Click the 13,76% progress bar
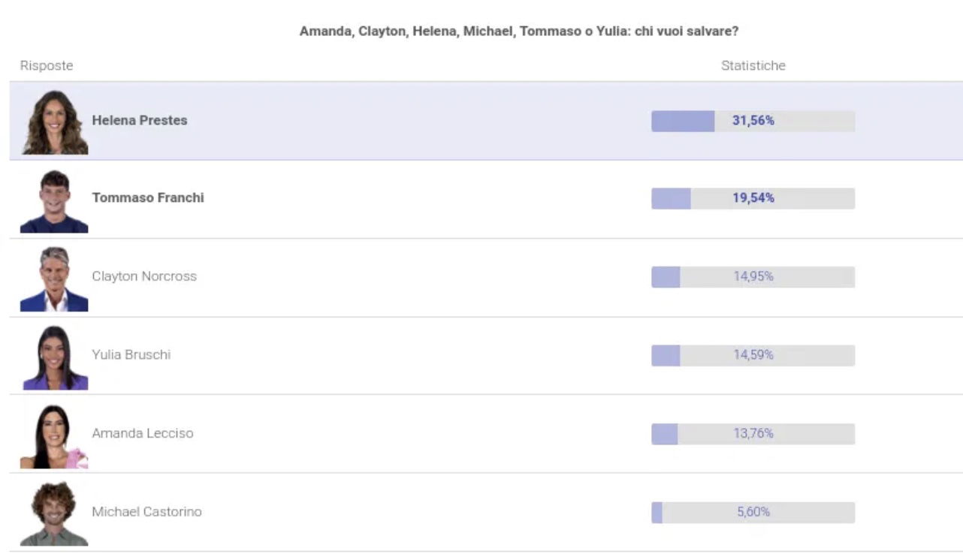963x560 pixels. coord(753,434)
